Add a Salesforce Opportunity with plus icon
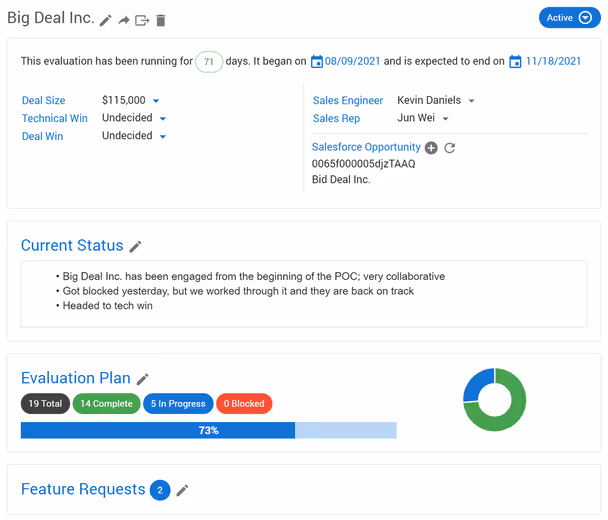608x520 pixels. click(x=431, y=148)
